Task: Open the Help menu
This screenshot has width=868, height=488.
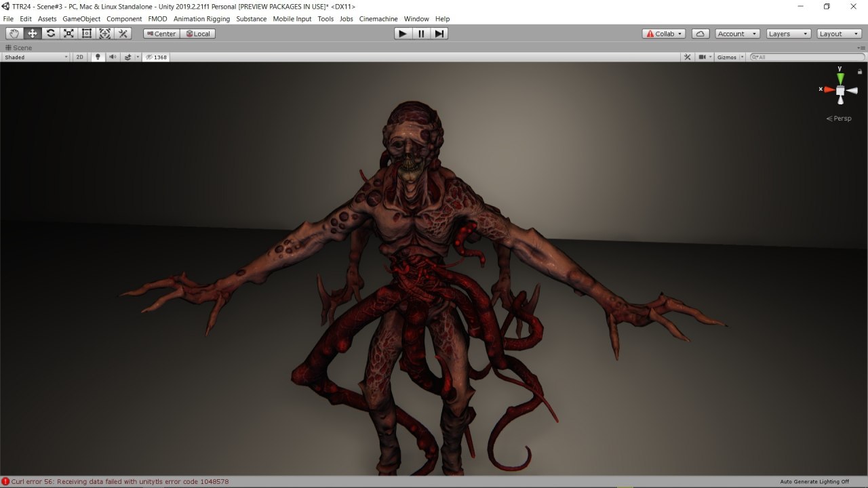Action: tap(442, 19)
